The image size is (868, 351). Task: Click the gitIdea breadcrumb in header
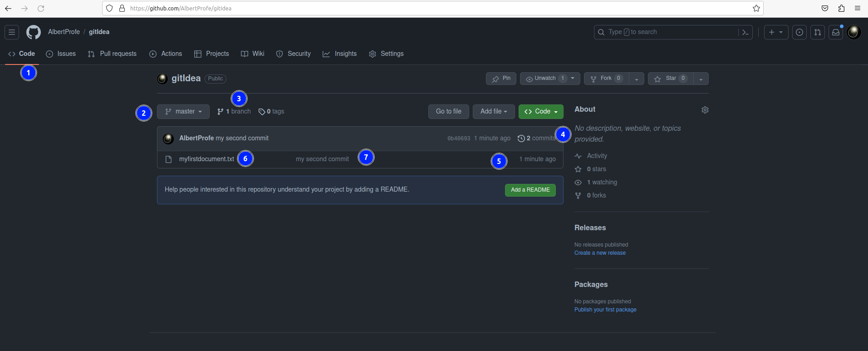[99, 32]
